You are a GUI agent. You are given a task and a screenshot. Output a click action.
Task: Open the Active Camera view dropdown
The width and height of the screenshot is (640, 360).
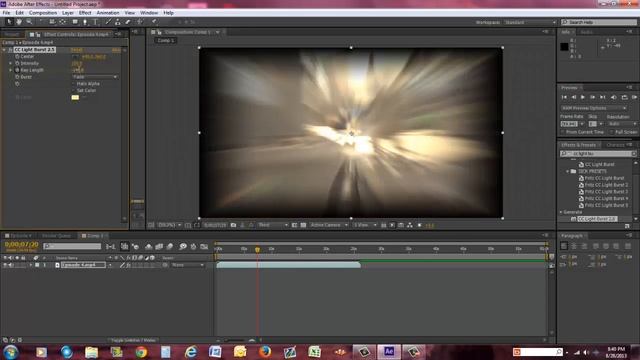(329, 225)
